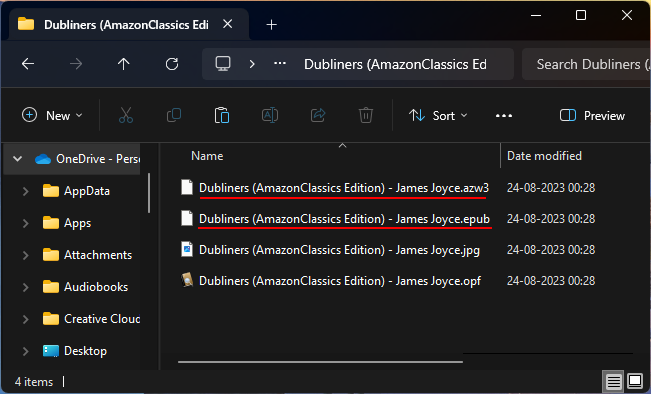Image resolution: width=651 pixels, height=394 pixels.
Task: Open the Sort dropdown menu
Action: coord(438,115)
